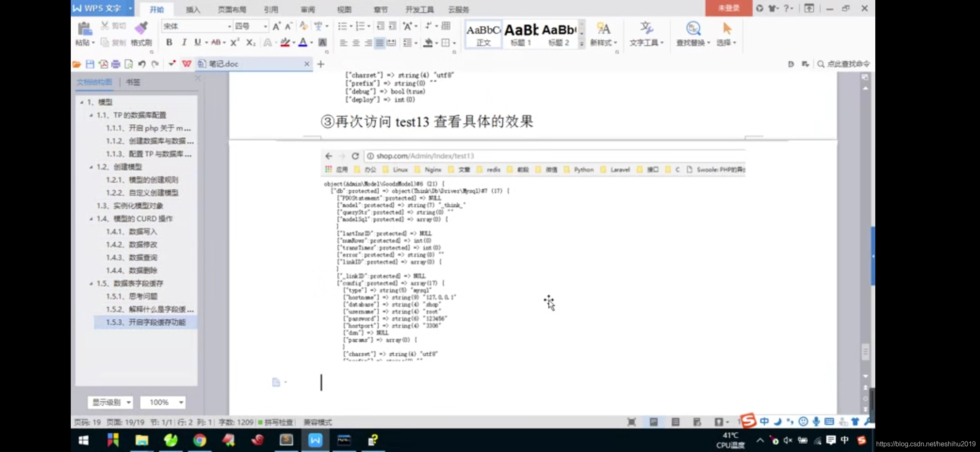Click the print icon in quick toolbar

coord(116,64)
